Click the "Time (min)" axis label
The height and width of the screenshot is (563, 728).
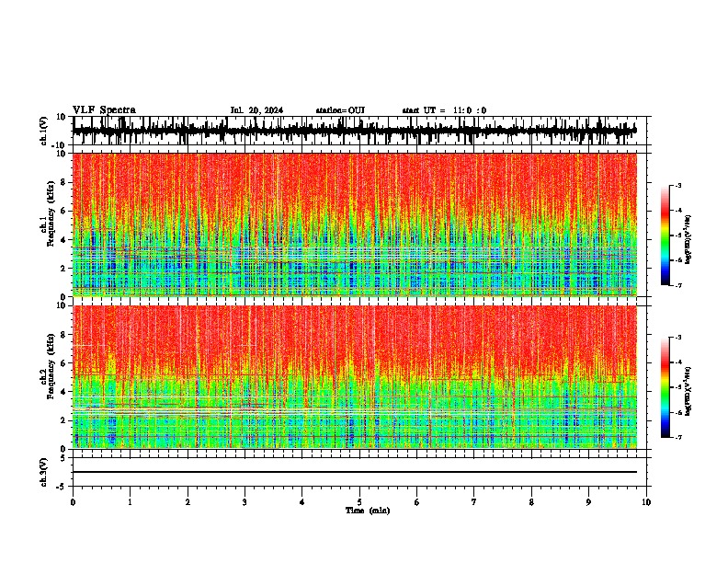pos(368,511)
